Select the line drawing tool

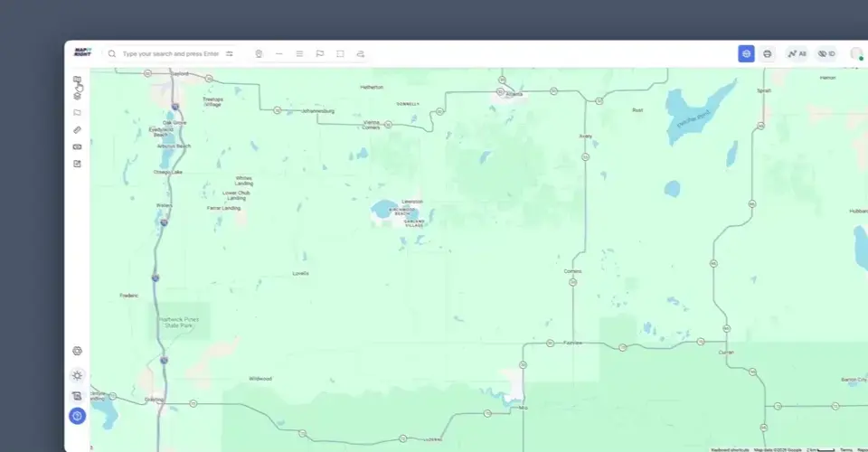(279, 53)
